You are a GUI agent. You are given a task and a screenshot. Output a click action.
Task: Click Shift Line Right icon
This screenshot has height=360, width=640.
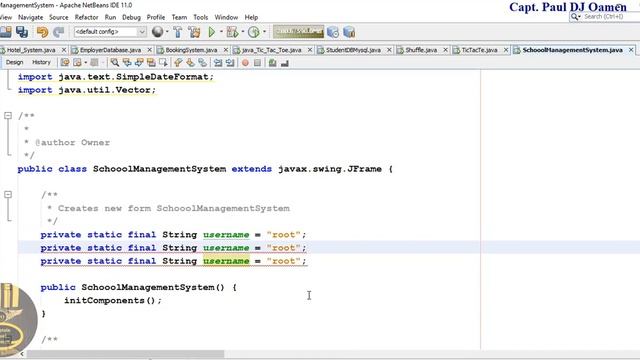click(x=230, y=62)
